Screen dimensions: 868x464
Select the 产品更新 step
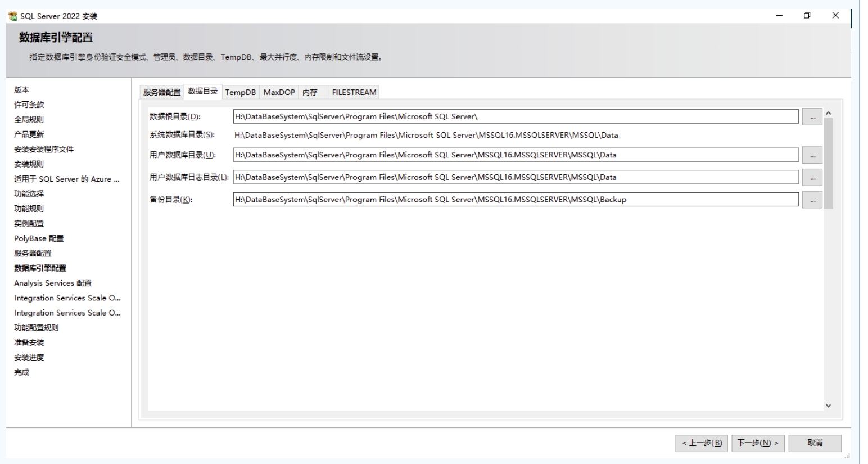[29, 134]
